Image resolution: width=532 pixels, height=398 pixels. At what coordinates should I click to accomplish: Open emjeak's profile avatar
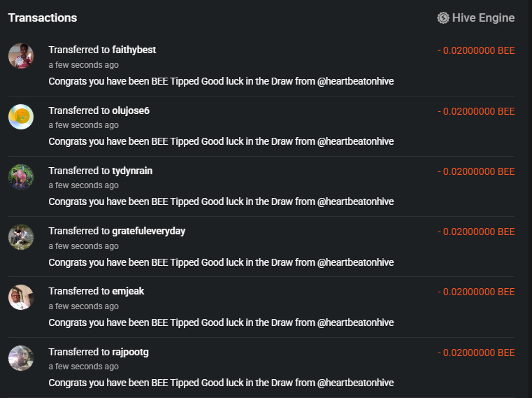(x=21, y=297)
